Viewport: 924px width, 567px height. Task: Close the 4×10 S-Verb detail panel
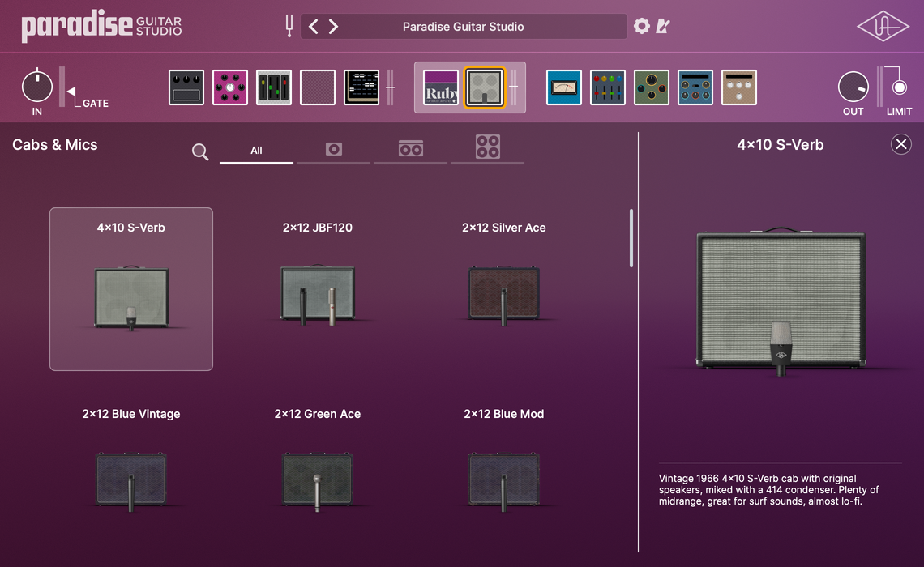point(900,144)
